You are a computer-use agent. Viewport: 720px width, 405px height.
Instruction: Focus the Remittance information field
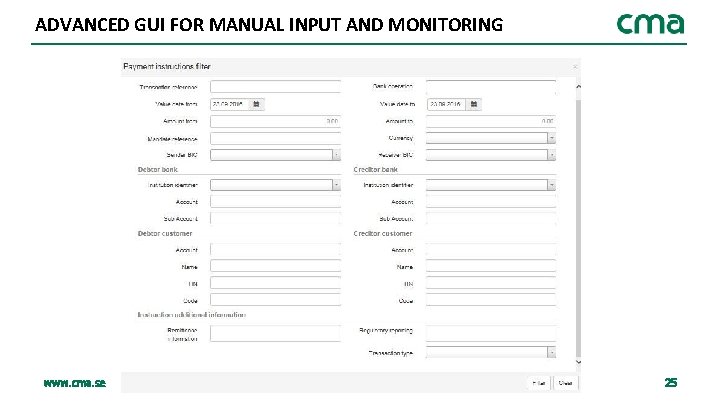pyautogui.click(x=276, y=334)
